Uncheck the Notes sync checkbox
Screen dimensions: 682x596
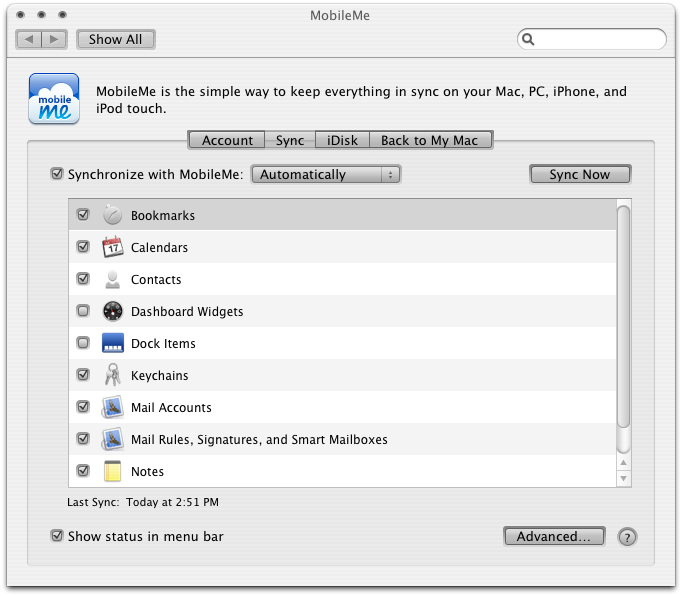click(x=83, y=471)
